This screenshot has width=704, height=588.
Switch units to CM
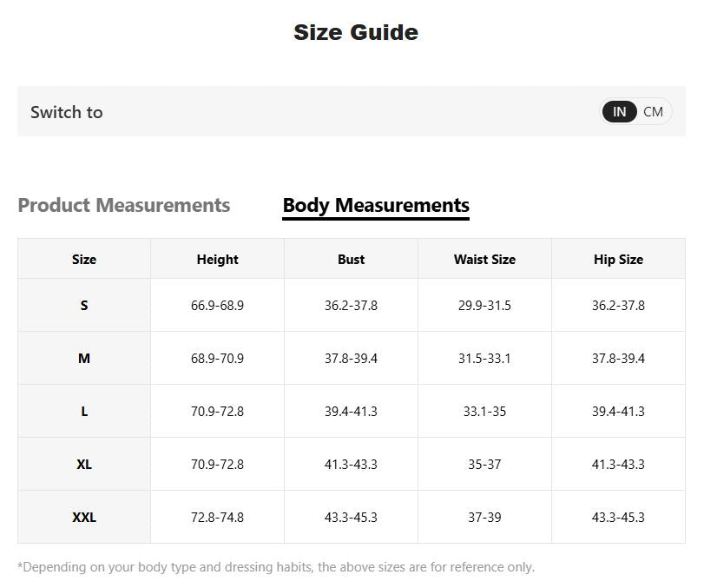point(654,111)
